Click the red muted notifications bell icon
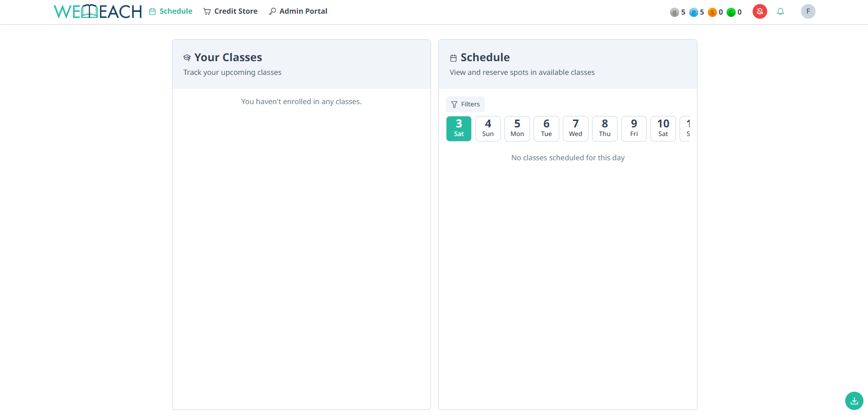Screen dimensions: 868x415 click(x=759, y=11)
